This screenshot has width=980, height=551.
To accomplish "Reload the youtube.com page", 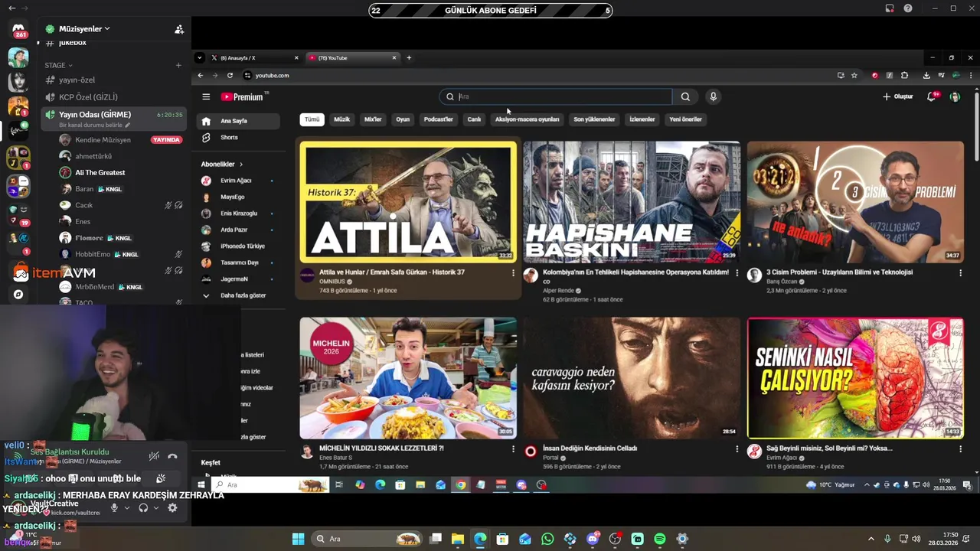I will (x=230, y=75).
